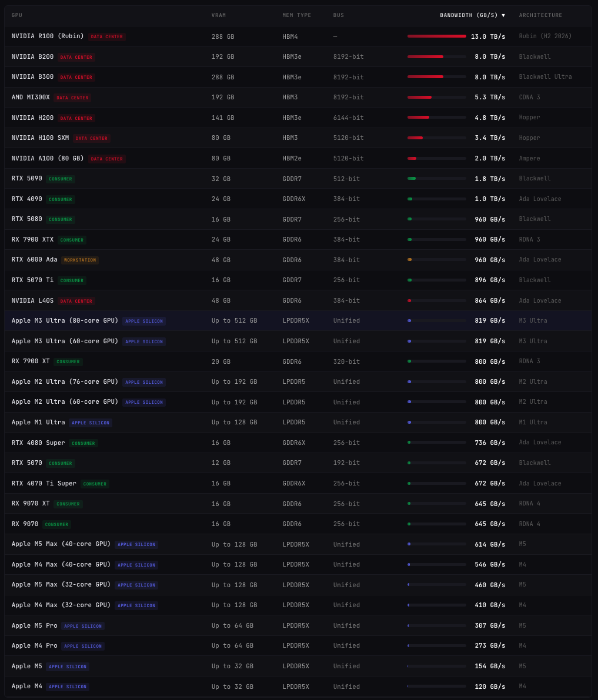The width and height of the screenshot is (598, 700).
Task: Click the 864 GB/s bandwidth value
Action: click(x=490, y=301)
